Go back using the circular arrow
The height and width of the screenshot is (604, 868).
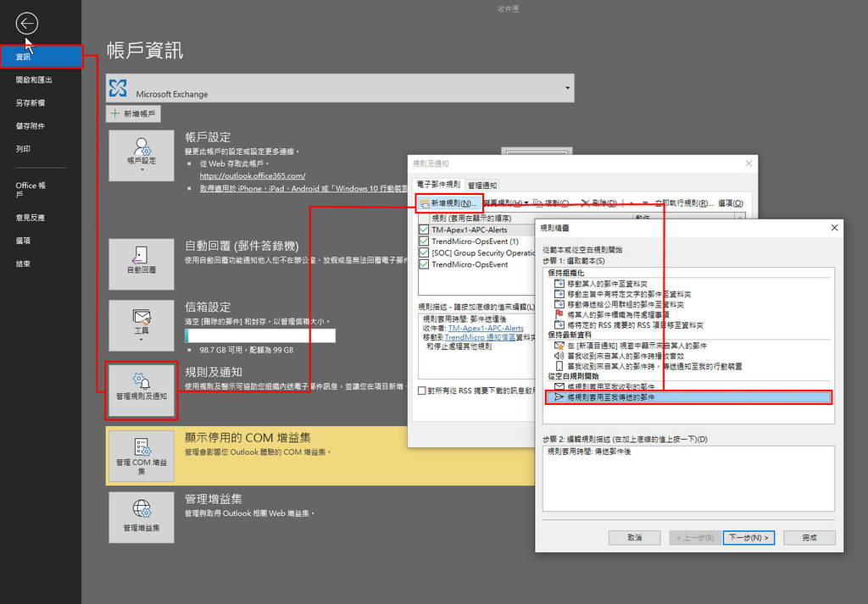coord(26,23)
